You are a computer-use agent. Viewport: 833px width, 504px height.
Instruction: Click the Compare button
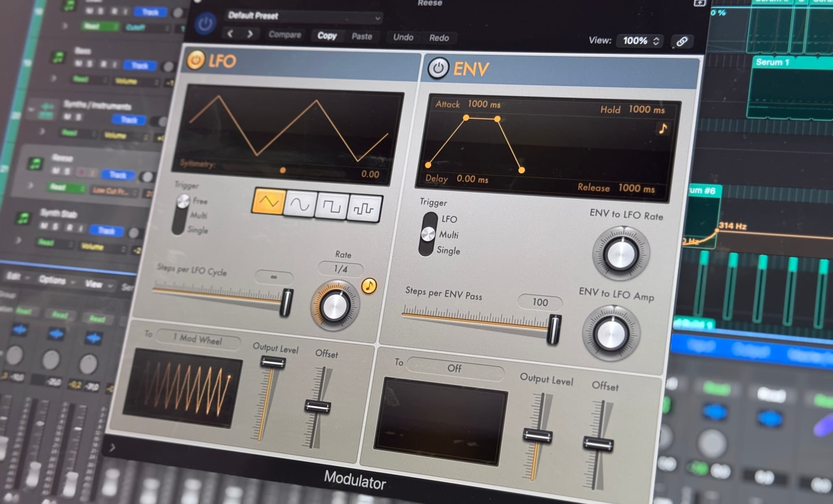(x=284, y=35)
